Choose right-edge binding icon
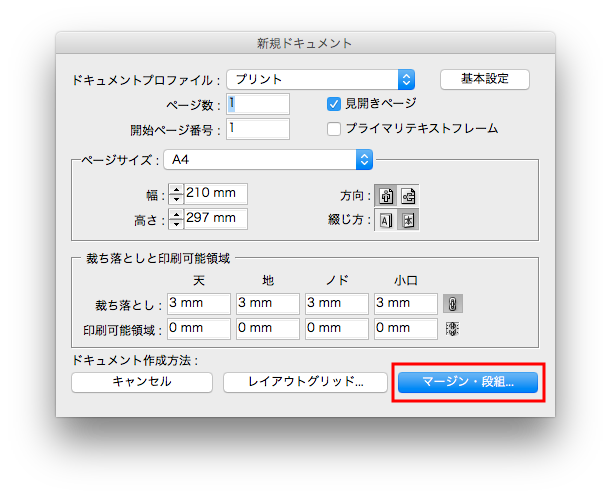This screenshot has width=611, height=497. [408, 220]
